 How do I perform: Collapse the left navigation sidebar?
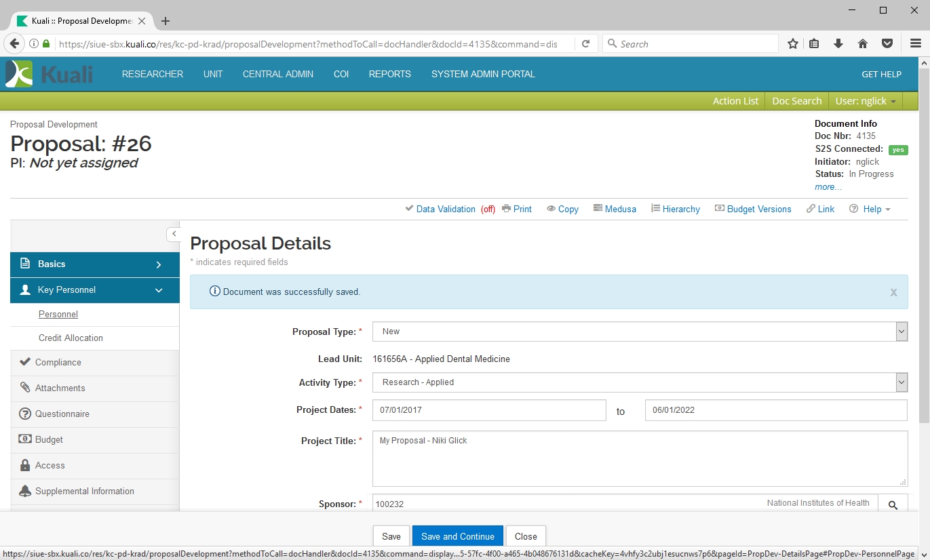point(174,234)
